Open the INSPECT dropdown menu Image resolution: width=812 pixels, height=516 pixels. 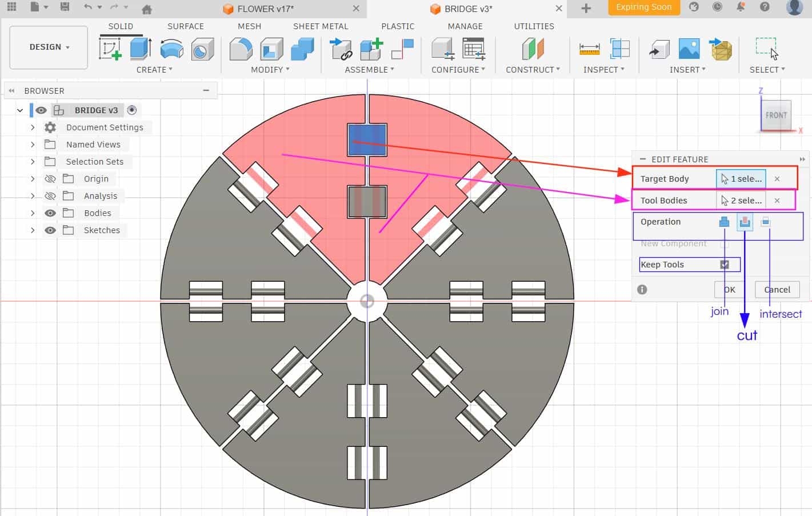(604, 70)
